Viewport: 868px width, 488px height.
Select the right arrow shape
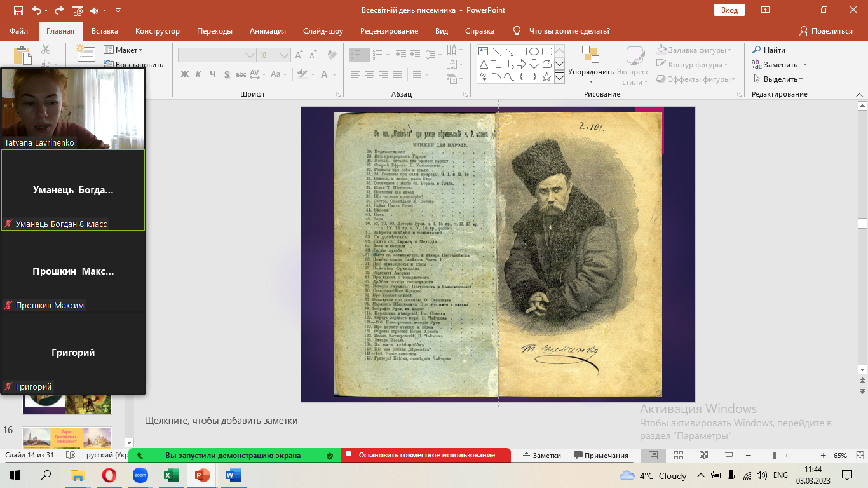click(521, 64)
